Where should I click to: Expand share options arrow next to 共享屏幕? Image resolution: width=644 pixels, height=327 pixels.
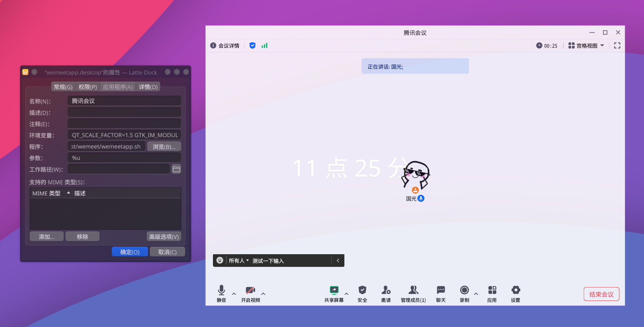(346, 294)
